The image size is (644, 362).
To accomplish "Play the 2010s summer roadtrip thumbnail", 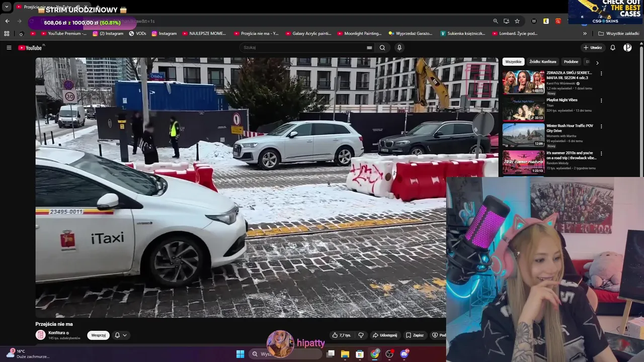I will [x=523, y=162].
